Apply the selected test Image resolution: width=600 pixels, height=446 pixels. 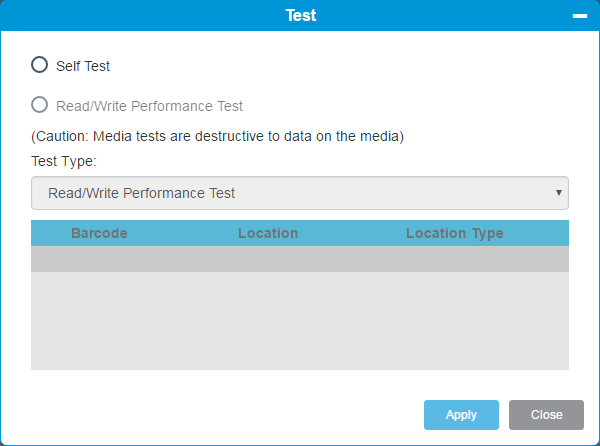pos(461,415)
